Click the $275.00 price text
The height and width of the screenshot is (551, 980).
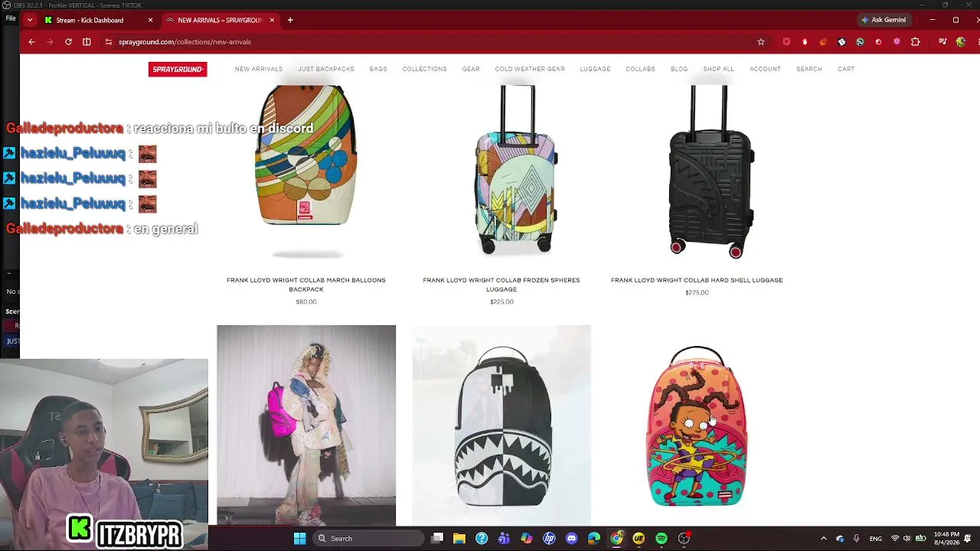pos(697,292)
